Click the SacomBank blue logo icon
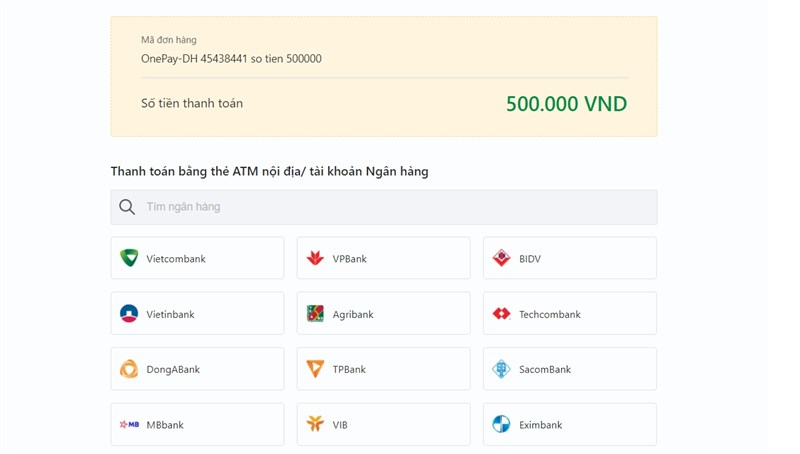800x454 pixels. [502, 369]
